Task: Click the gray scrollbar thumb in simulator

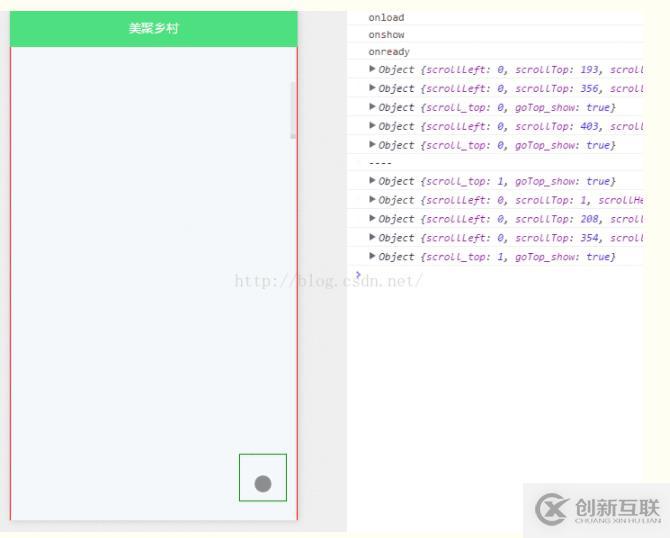Action: tap(293, 109)
